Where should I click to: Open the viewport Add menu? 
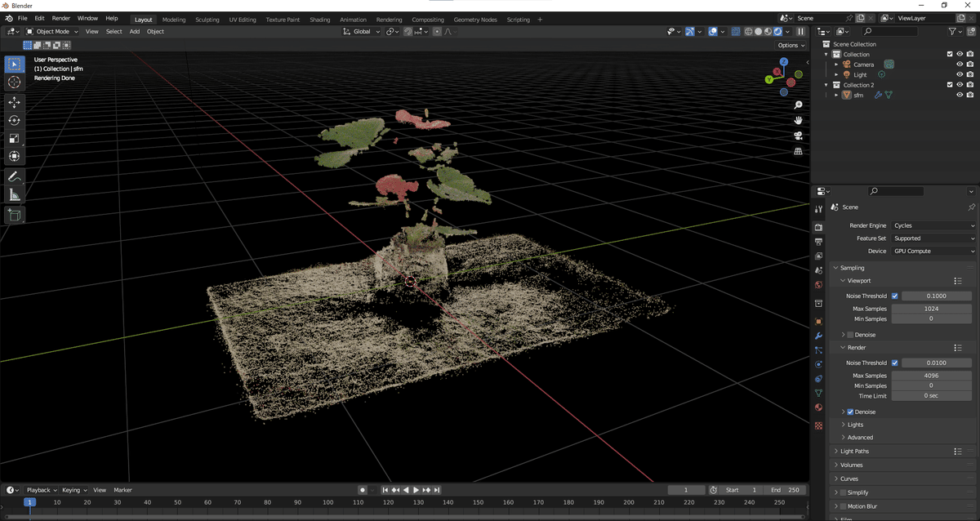135,32
